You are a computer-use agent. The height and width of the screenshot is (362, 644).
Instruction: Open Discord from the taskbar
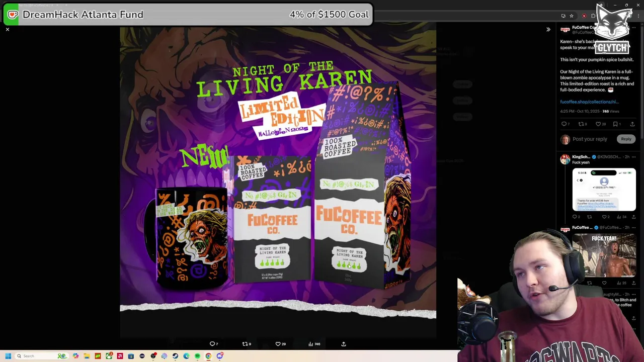pyautogui.click(x=220, y=356)
